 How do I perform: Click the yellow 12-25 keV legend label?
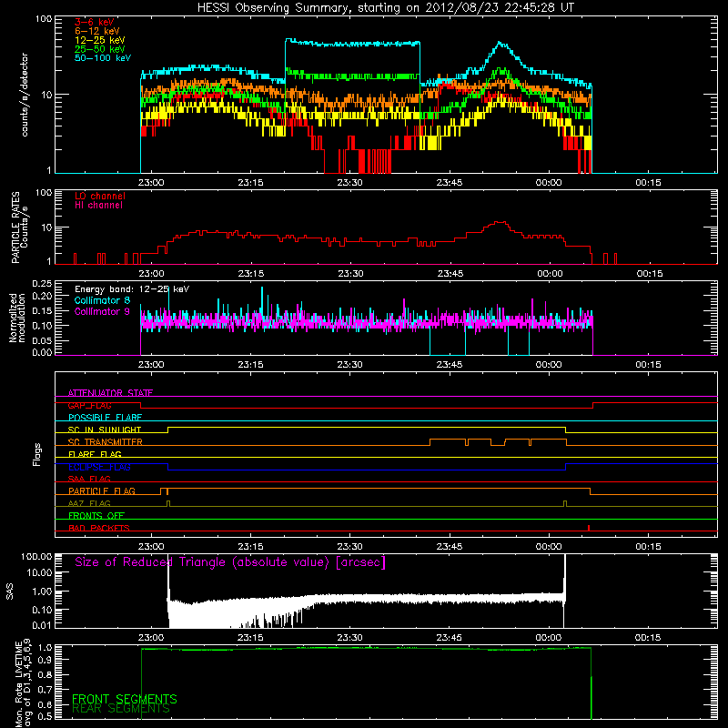pos(99,40)
